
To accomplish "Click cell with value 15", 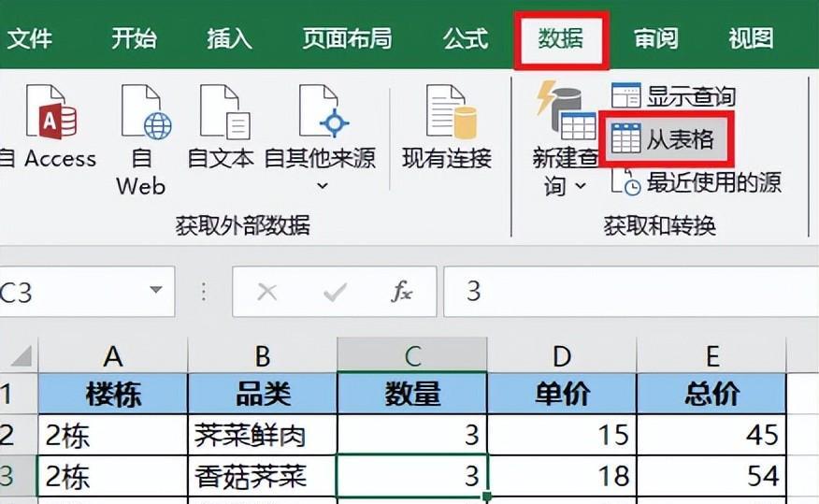I will click(x=562, y=435).
